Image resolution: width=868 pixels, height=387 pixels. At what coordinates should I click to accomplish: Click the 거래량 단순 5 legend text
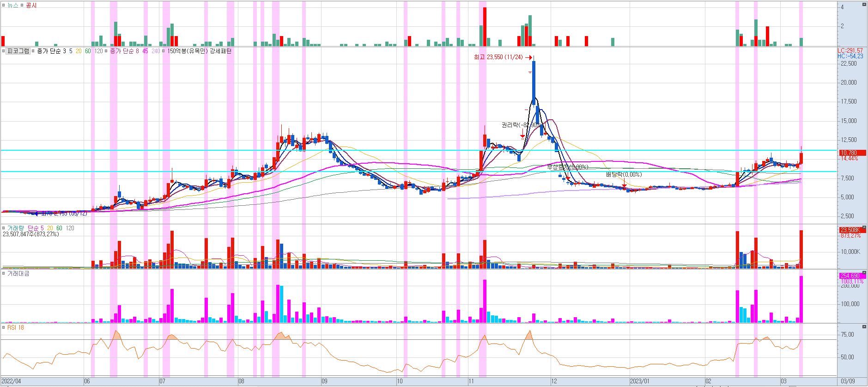[x=36, y=228]
